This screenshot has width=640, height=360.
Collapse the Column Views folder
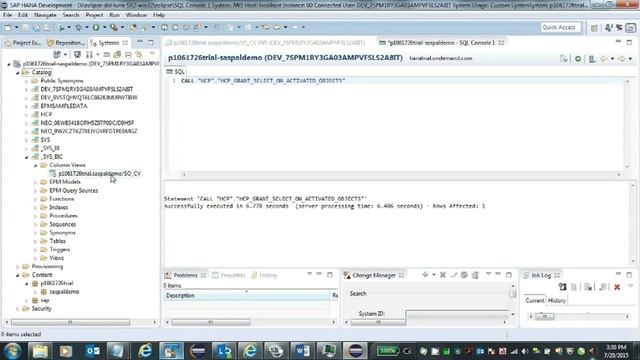pos(36,165)
